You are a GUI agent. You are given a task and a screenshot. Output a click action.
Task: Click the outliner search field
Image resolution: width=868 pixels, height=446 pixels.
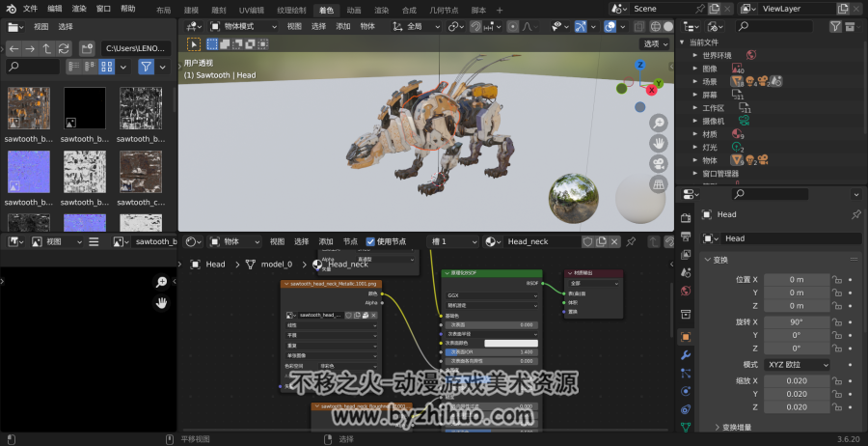[774, 26]
